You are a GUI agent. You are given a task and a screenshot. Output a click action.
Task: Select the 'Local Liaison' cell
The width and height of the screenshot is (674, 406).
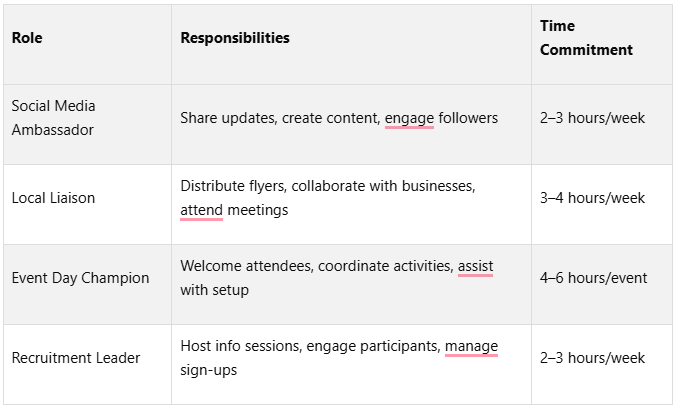pos(53,198)
